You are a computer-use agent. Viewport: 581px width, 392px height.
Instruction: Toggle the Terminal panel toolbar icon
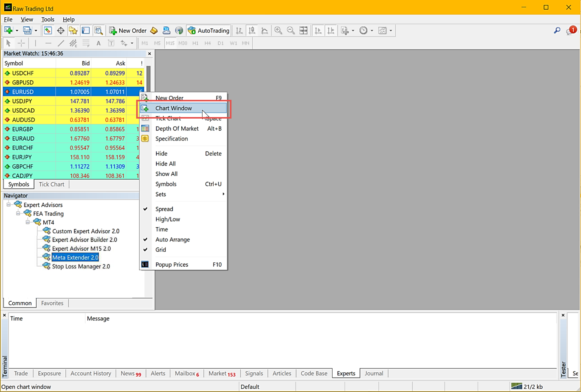(x=86, y=30)
